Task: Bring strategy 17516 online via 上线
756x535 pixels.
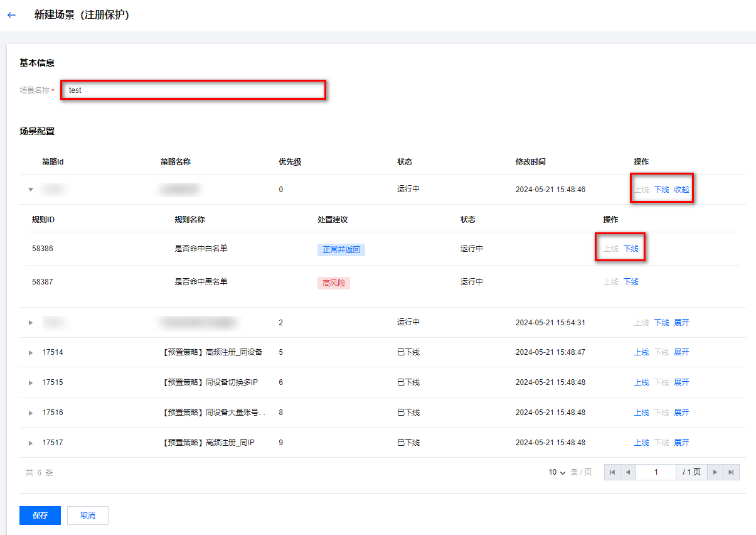Action: 641,413
